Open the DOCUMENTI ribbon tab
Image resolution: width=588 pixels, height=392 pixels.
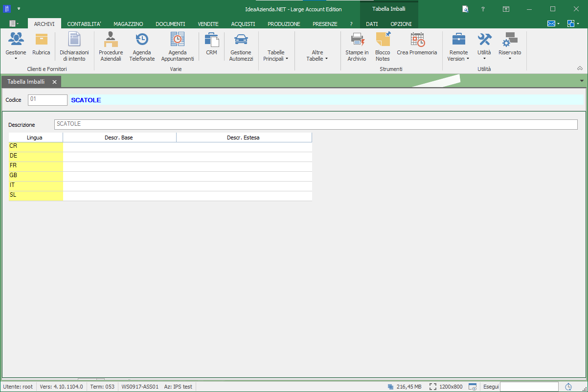pyautogui.click(x=170, y=23)
